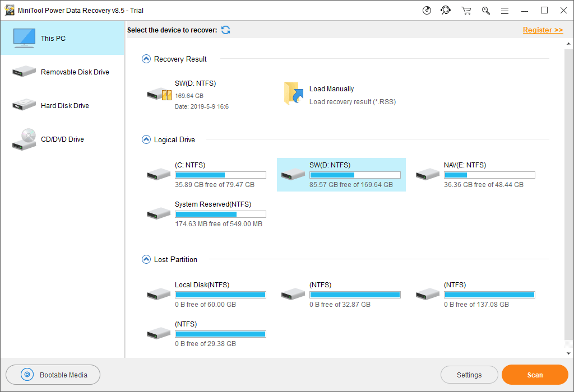Click the refresh devices icon

[x=225, y=30]
